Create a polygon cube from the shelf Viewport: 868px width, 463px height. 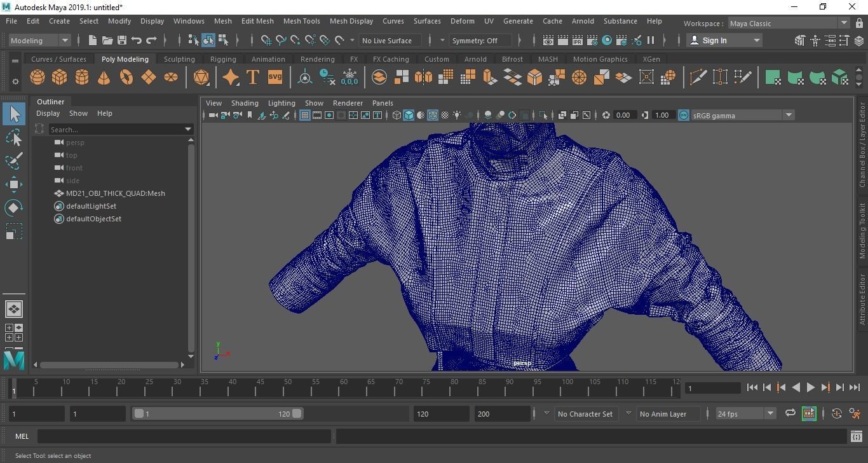pyautogui.click(x=60, y=78)
